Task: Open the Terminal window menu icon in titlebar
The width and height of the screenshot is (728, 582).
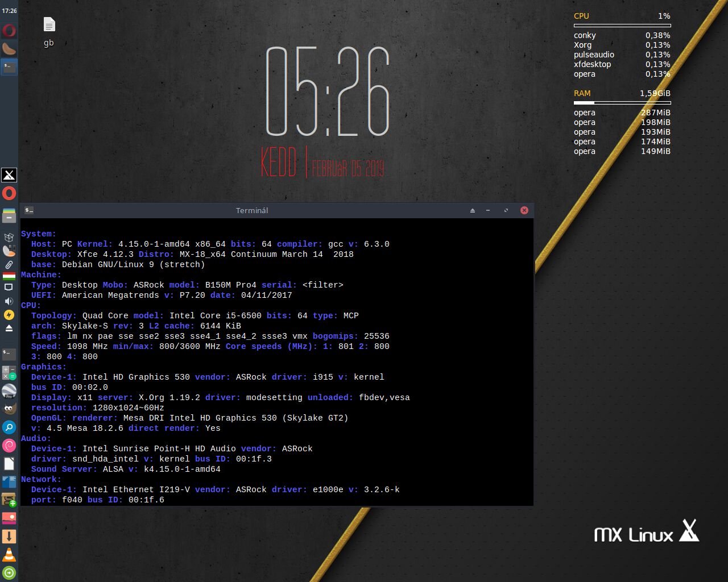Action: coord(29,210)
